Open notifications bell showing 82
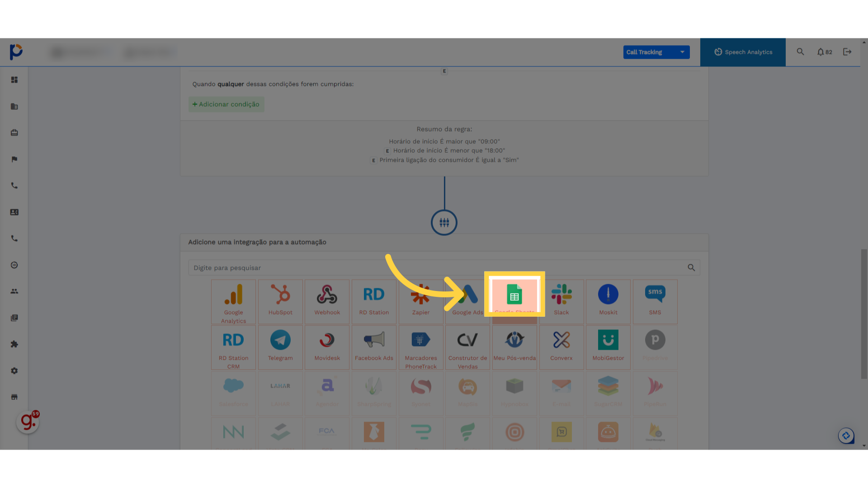 click(824, 52)
